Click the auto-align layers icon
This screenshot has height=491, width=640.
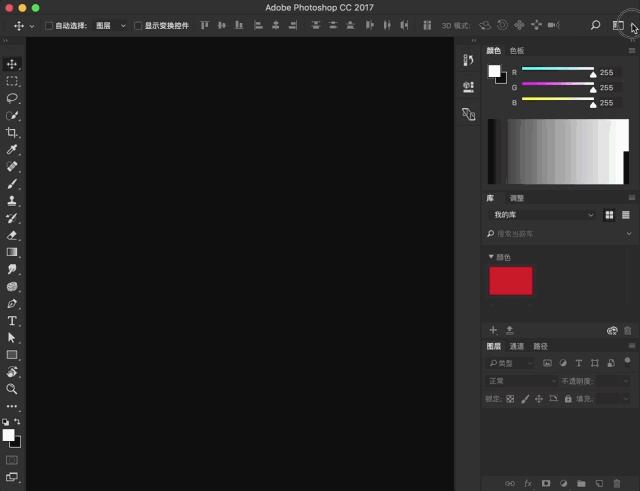(x=427, y=25)
